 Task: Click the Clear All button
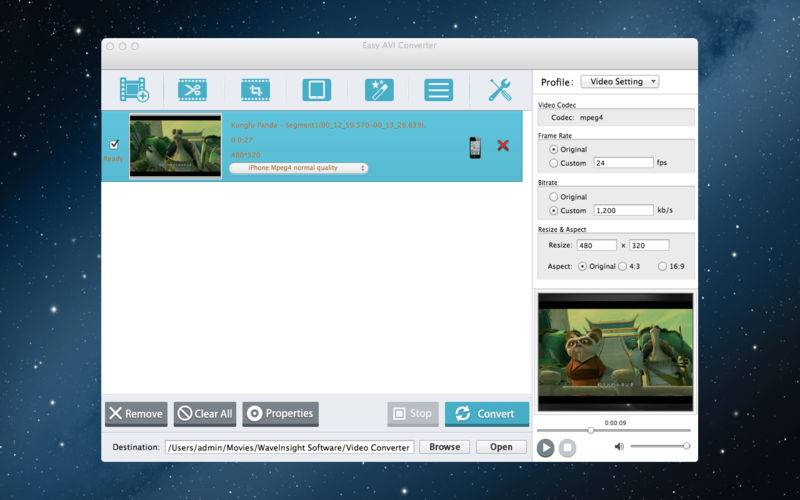[x=205, y=414]
